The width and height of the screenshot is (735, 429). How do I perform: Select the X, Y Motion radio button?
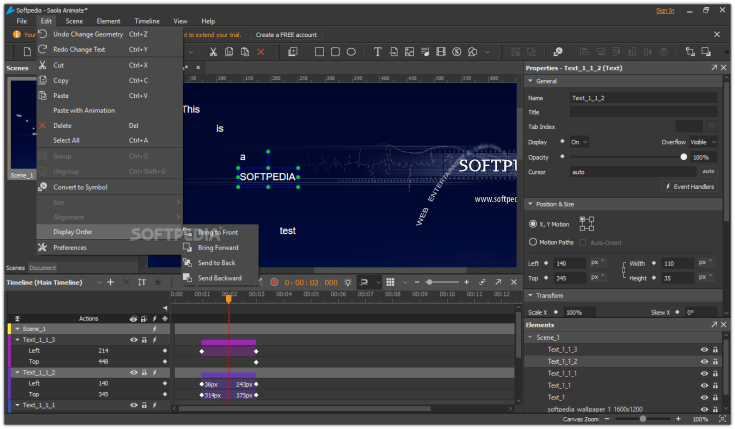click(x=532, y=224)
